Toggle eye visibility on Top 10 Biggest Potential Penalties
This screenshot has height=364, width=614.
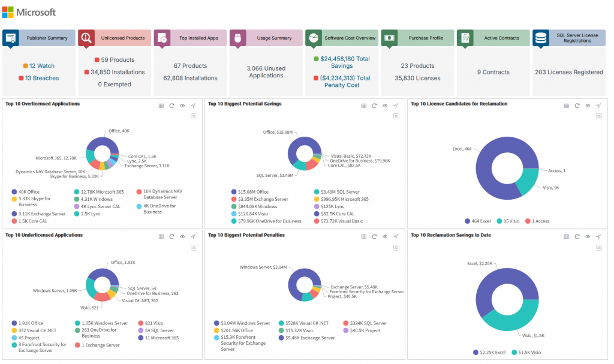coord(385,237)
